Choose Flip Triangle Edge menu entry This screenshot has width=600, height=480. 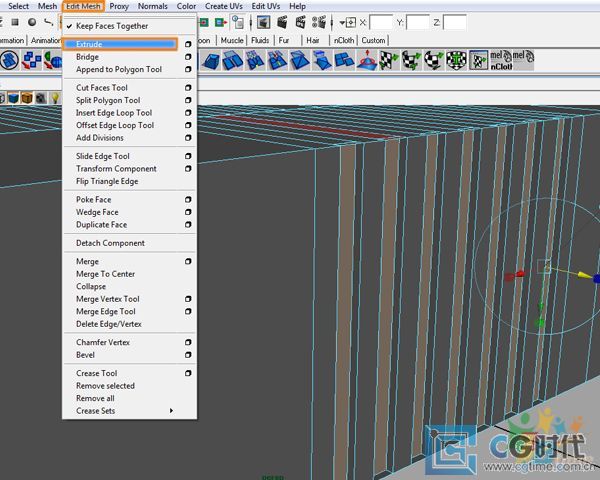point(107,181)
